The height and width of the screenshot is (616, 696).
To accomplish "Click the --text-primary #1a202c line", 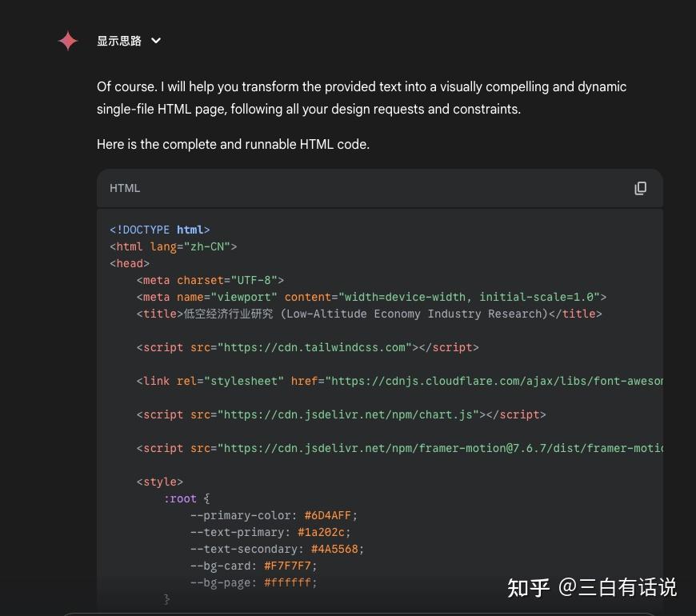I will [x=270, y=532].
